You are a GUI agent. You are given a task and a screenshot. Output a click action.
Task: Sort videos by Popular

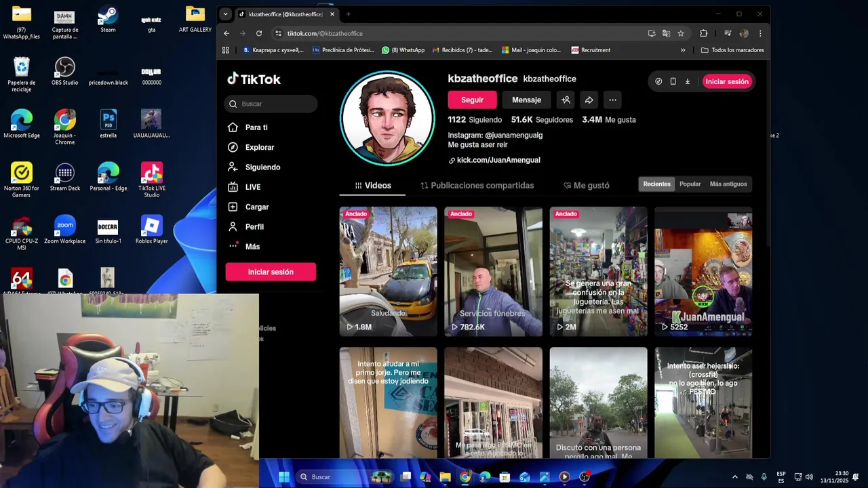pyautogui.click(x=690, y=184)
